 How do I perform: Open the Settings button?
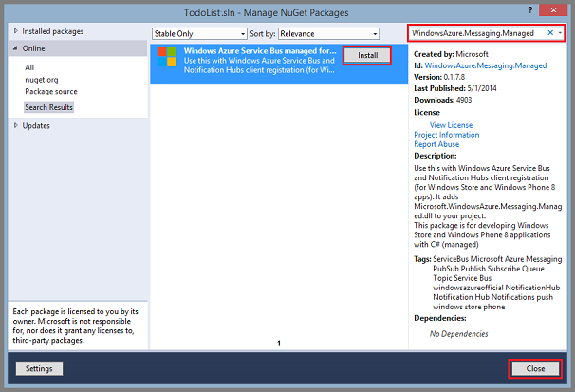(39, 368)
